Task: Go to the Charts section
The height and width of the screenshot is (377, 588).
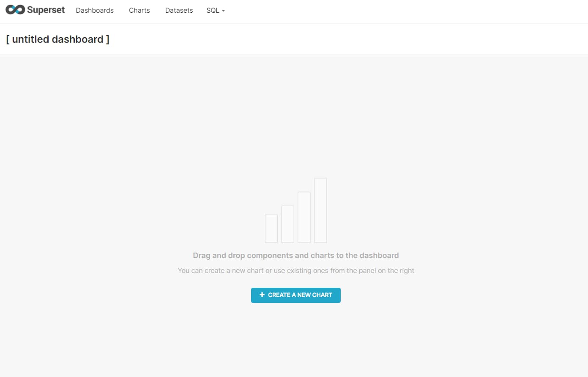Action: tap(139, 10)
